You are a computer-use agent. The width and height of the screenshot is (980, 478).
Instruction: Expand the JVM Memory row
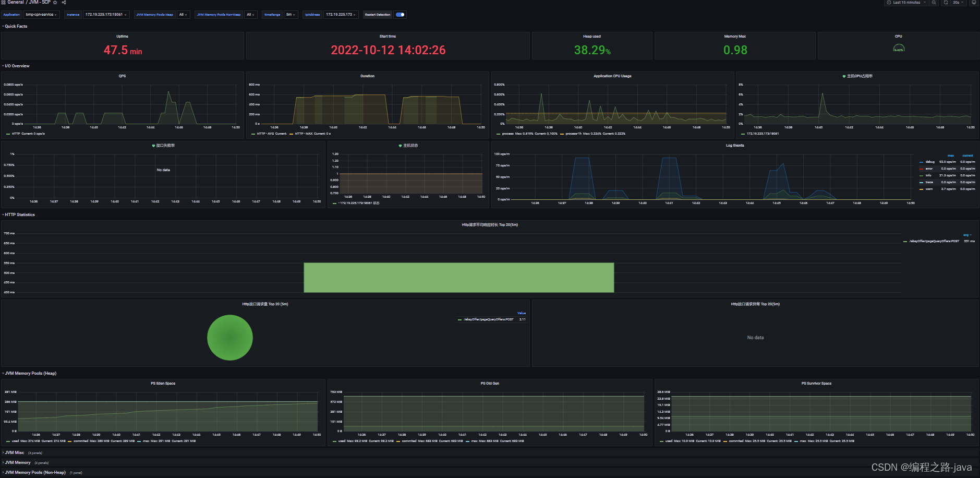tap(17, 462)
